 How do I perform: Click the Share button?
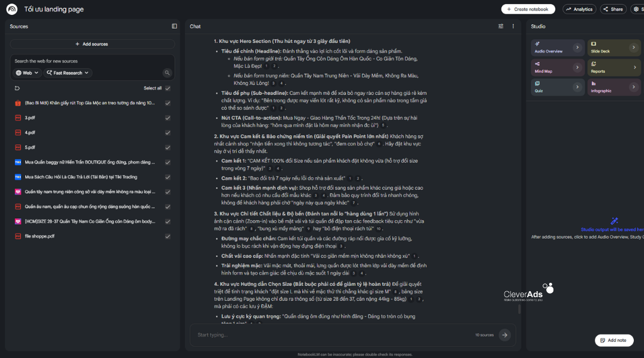(613, 9)
